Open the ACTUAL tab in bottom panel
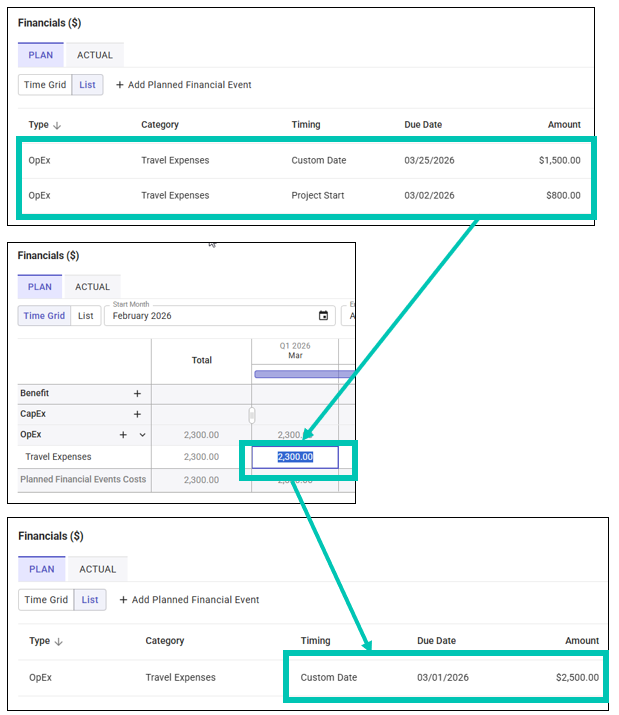 click(98, 569)
